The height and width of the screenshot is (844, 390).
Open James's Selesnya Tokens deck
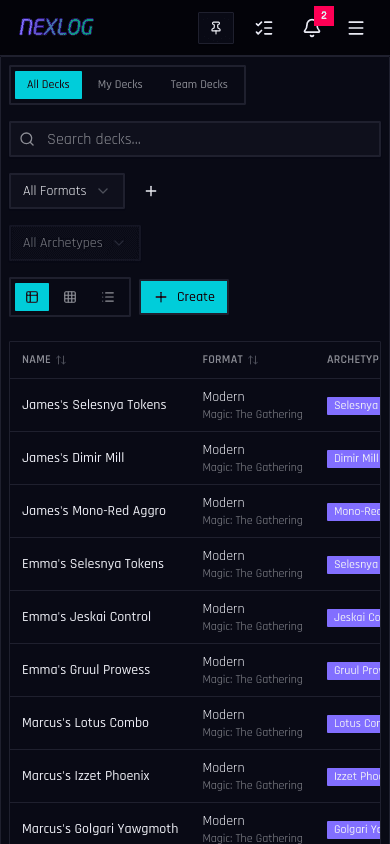94,405
